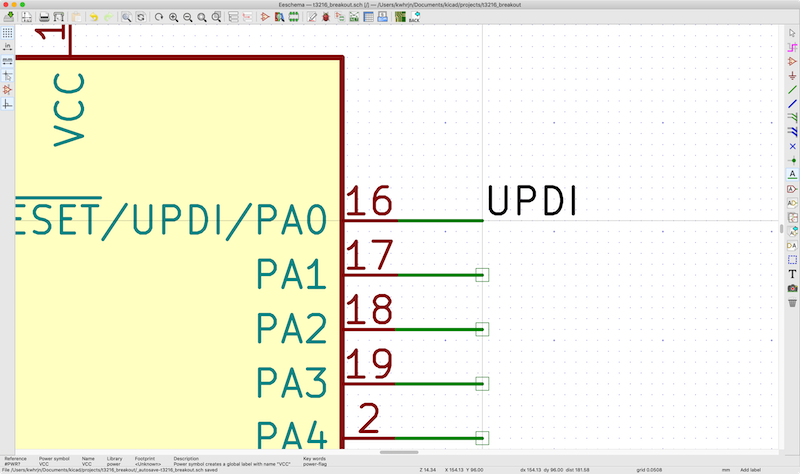Click the PA1 pin name
The height and width of the screenshot is (474, 800).
(291, 274)
